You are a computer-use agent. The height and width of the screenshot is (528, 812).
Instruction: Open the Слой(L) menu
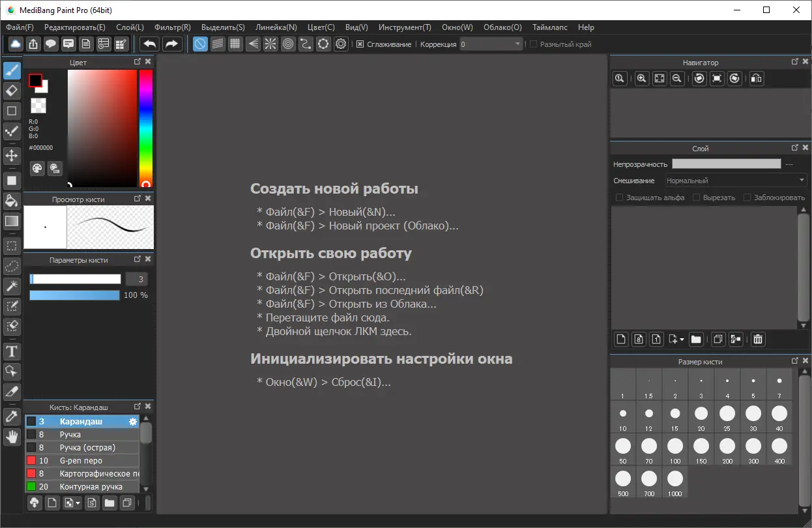[130, 27]
